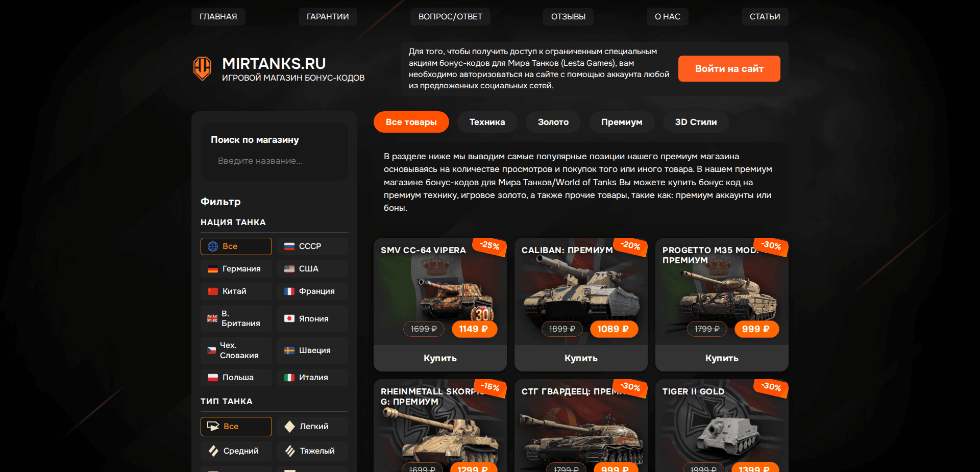Click the Sweden flag icon
The width and height of the screenshot is (980, 472).
[289, 351]
